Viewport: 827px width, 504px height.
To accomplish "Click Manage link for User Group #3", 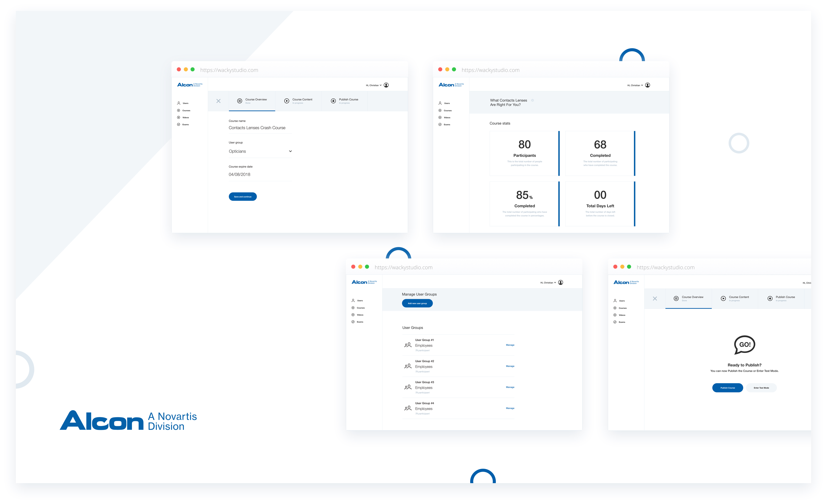I will click(x=510, y=387).
